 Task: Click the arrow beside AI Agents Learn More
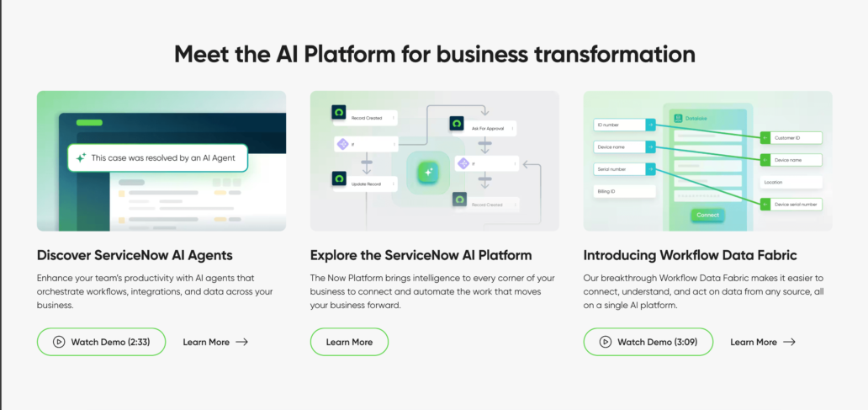point(241,342)
